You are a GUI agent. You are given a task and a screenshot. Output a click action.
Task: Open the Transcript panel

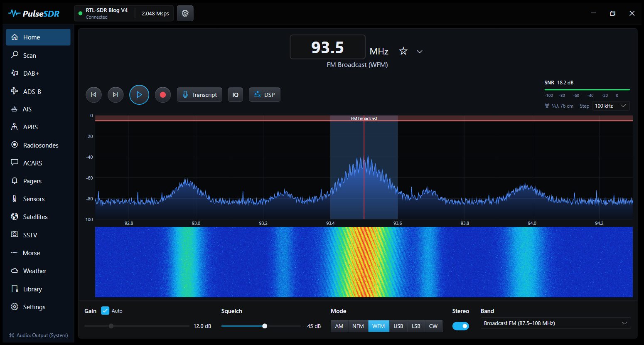click(200, 95)
